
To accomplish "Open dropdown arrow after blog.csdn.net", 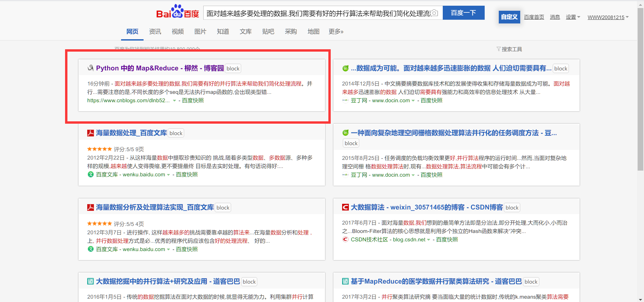I will [x=429, y=240].
